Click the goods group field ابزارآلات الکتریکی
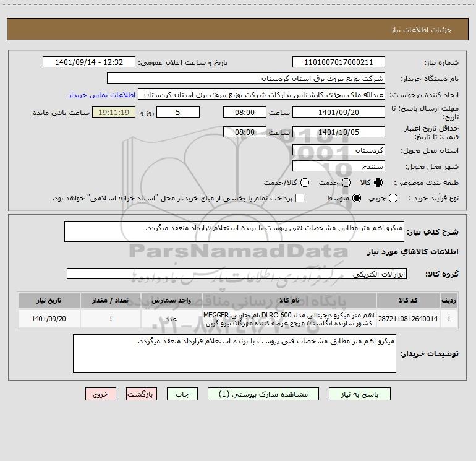 [x=237, y=274]
